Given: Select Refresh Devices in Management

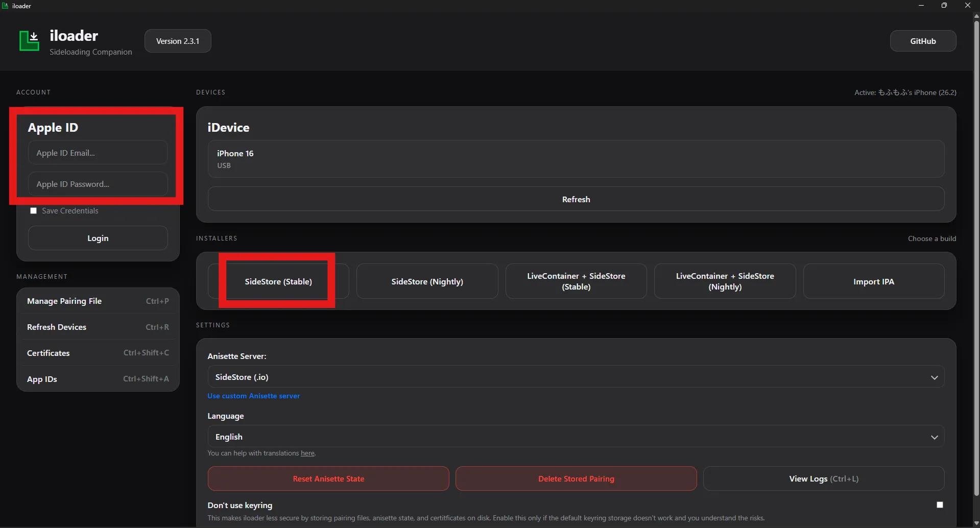Looking at the screenshot, I should pyautogui.click(x=98, y=327).
